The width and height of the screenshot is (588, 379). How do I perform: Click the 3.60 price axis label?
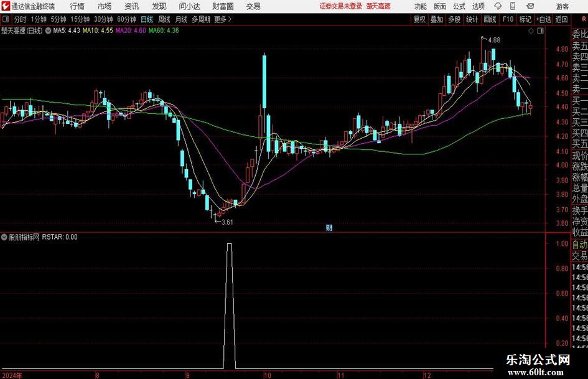(562, 223)
